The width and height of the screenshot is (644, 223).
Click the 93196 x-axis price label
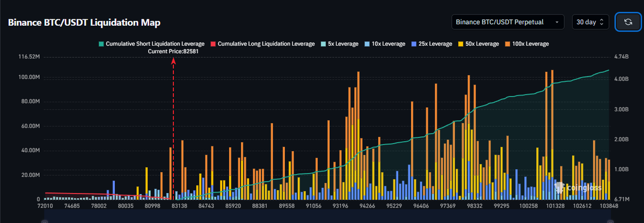tap(341, 206)
